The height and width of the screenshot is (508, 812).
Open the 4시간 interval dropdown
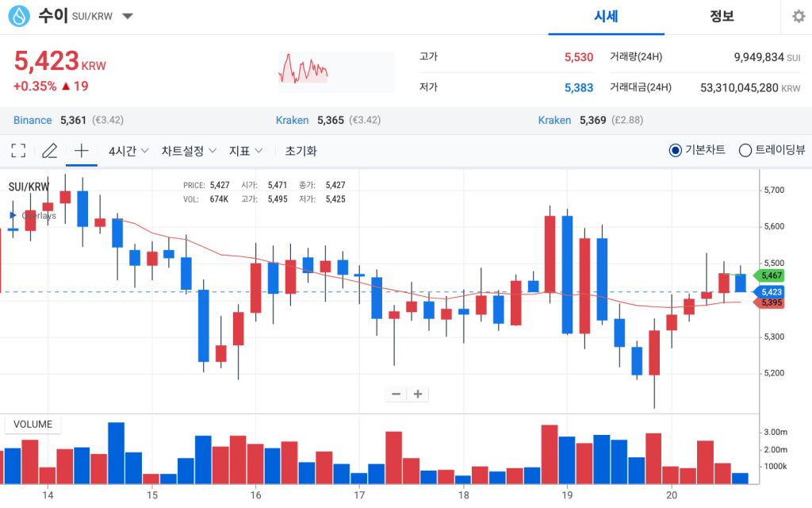tap(128, 151)
